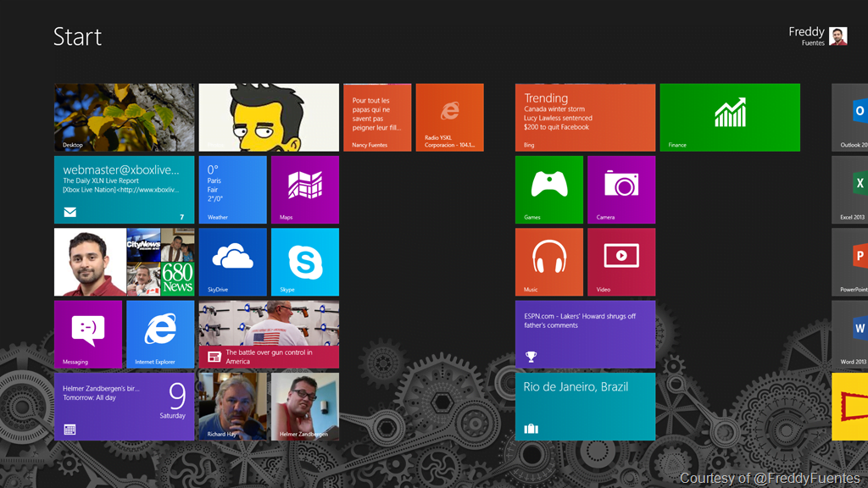868x488 pixels.
Task: Launch the Games Xbox tile
Action: (x=548, y=189)
